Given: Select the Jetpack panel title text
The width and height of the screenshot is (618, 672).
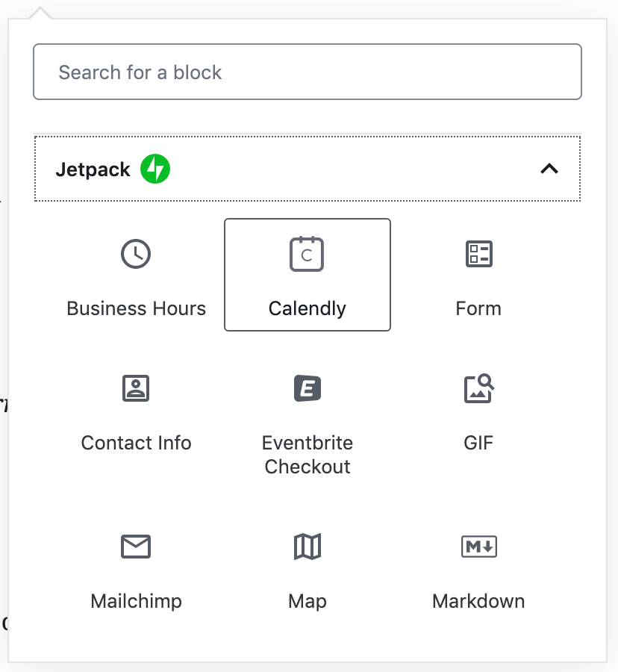Looking at the screenshot, I should tap(93, 169).
